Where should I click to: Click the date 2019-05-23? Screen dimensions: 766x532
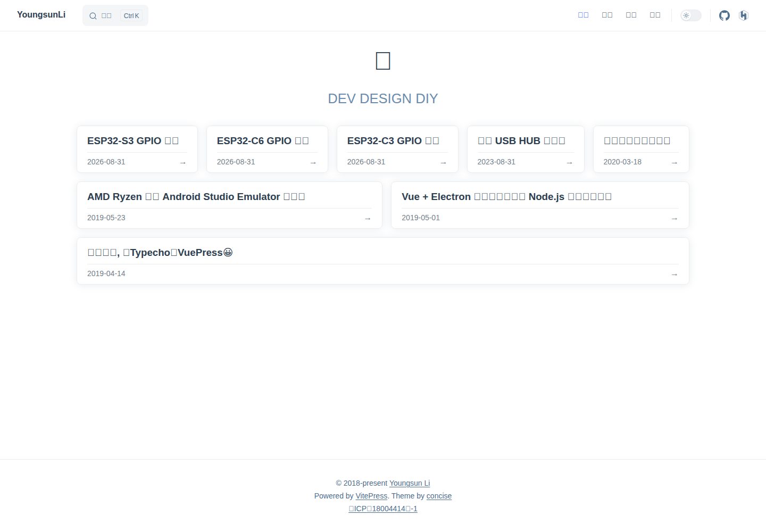tap(106, 218)
